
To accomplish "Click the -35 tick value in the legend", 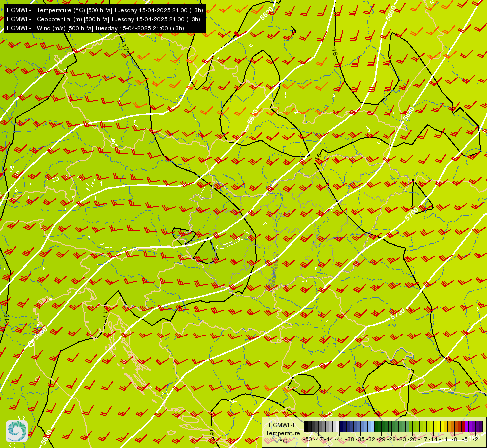I will pyautogui.click(x=360, y=439).
